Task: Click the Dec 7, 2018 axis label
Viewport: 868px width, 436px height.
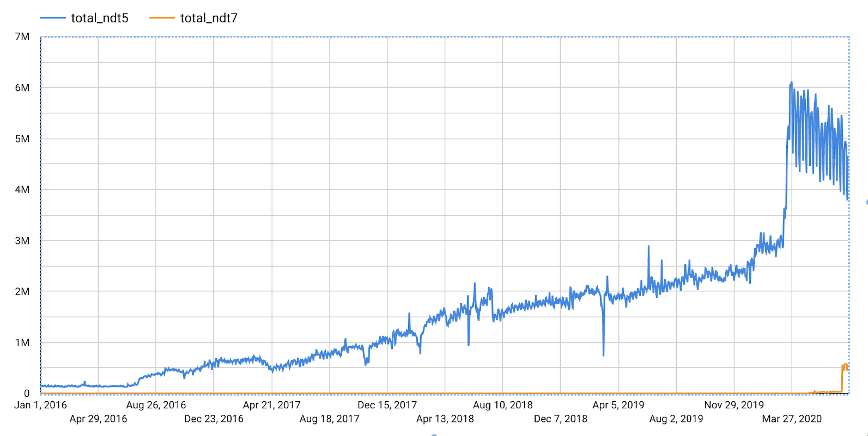Action: 561,419
